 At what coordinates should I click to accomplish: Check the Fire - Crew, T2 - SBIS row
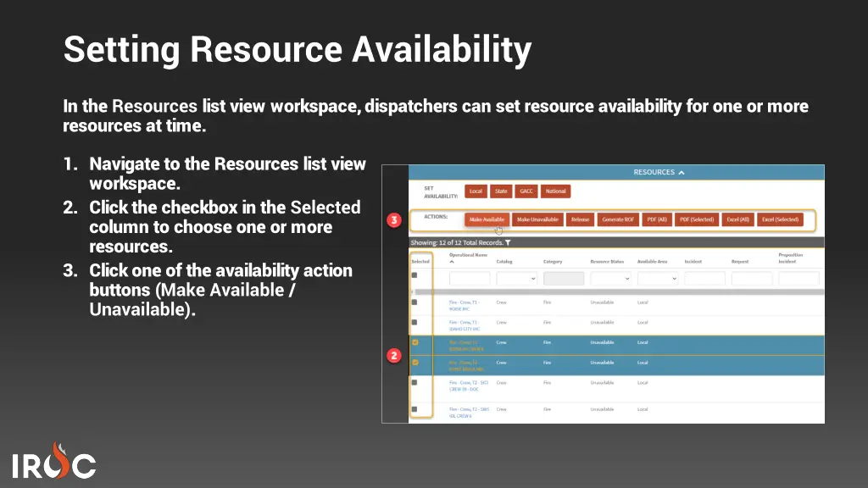[415, 409]
